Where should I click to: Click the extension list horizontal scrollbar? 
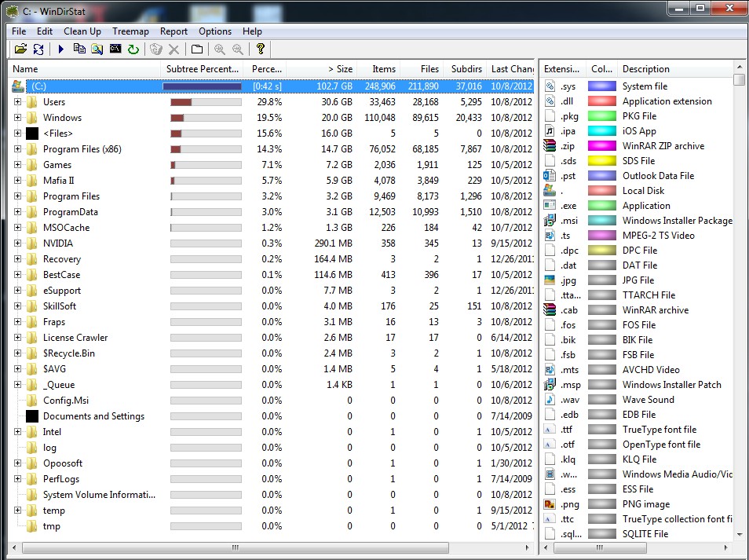(600, 547)
